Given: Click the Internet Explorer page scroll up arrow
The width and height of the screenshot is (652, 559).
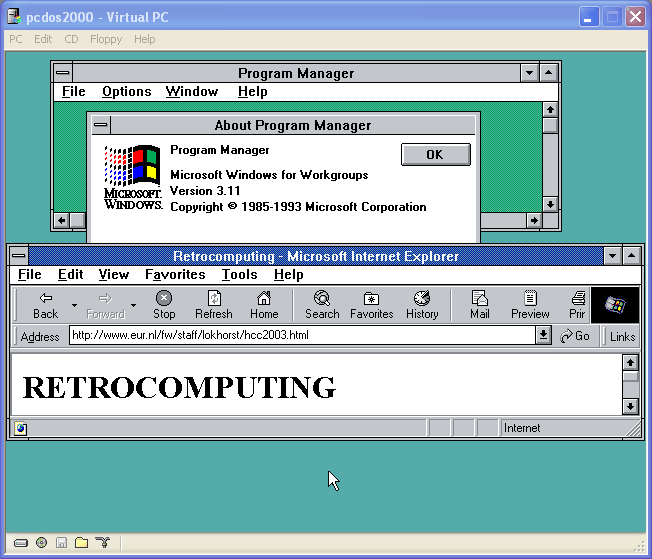Looking at the screenshot, I should pyautogui.click(x=630, y=362).
